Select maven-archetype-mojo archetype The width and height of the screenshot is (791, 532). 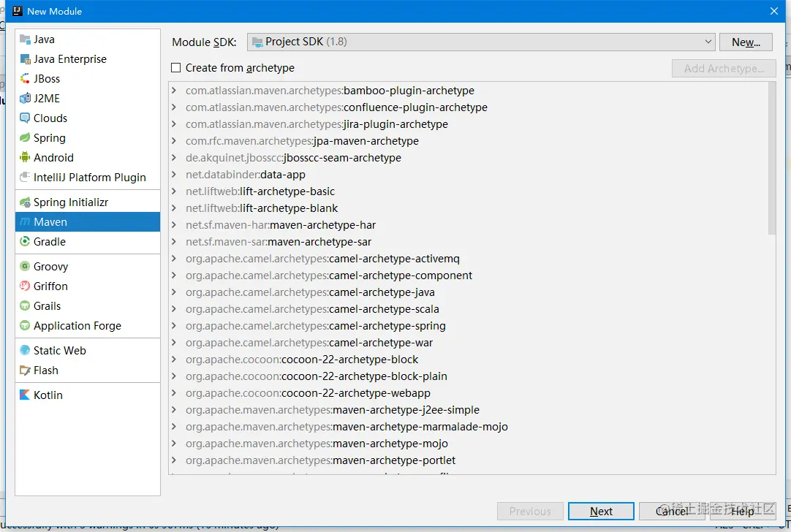point(317,444)
